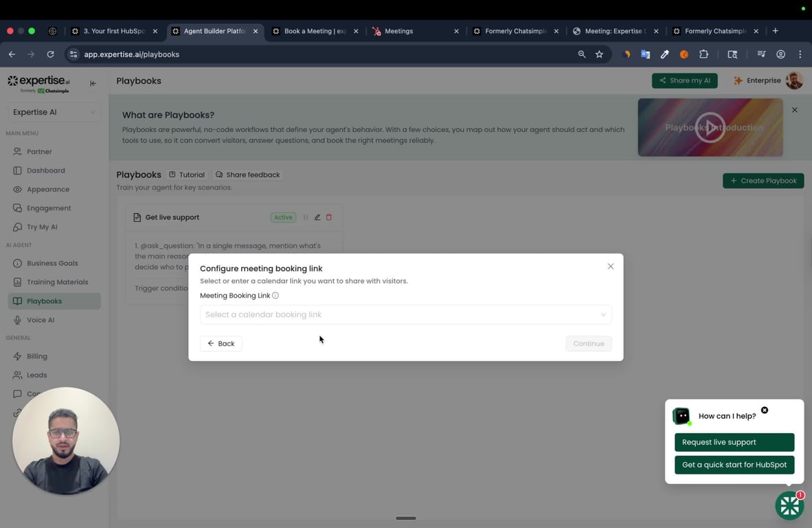This screenshot has height=528, width=812.
Task: Switch to the Book a Meeting browser tab
Action: 315,31
